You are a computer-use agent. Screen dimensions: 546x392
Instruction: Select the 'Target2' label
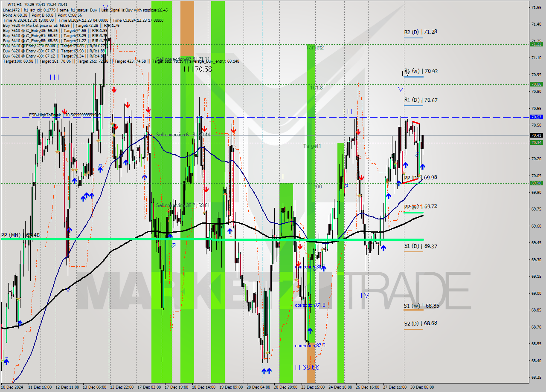(x=315, y=48)
